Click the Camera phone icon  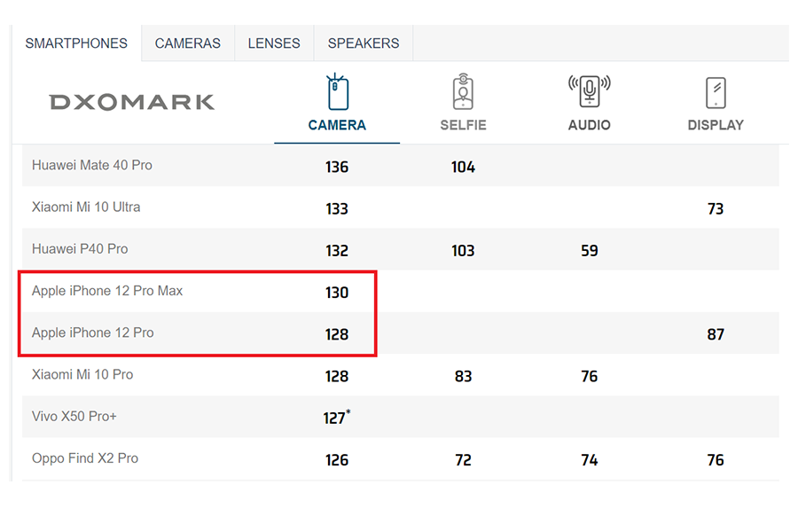(x=337, y=92)
